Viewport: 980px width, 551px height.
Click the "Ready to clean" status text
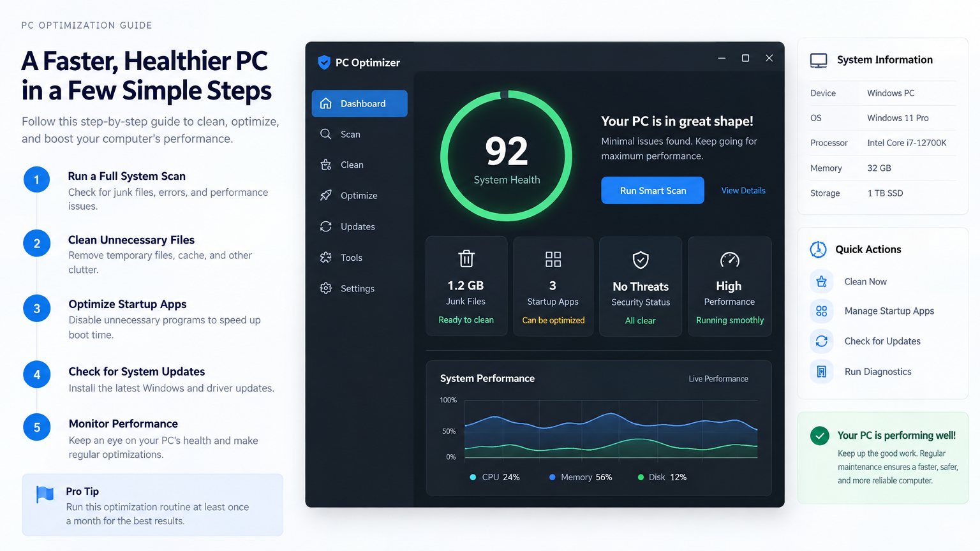click(x=466, y=320)
